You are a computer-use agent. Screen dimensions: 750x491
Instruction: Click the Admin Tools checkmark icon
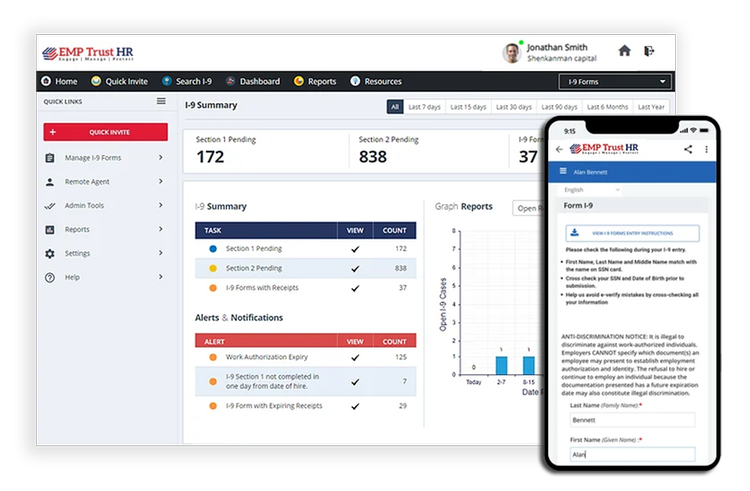[x=50, y=206]
